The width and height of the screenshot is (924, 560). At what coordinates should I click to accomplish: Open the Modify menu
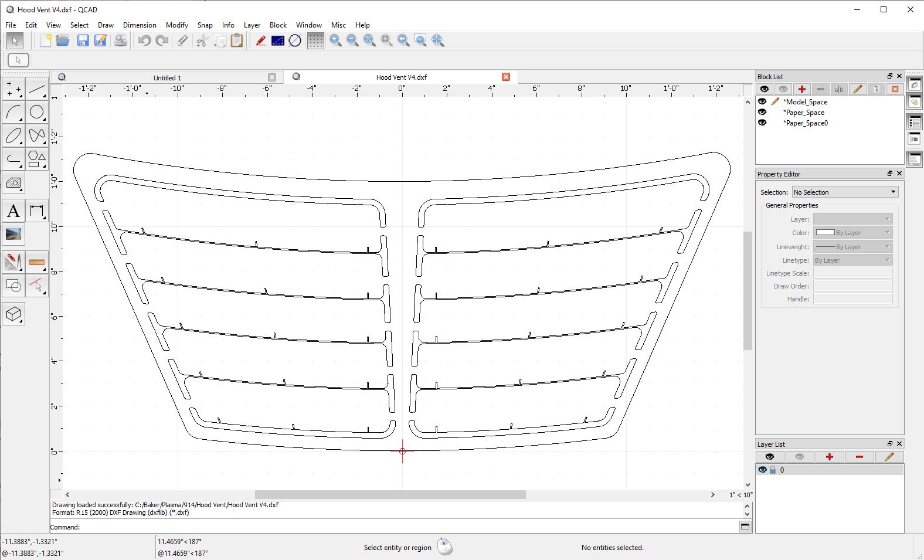pyautogui.click(x=176, y=25)
